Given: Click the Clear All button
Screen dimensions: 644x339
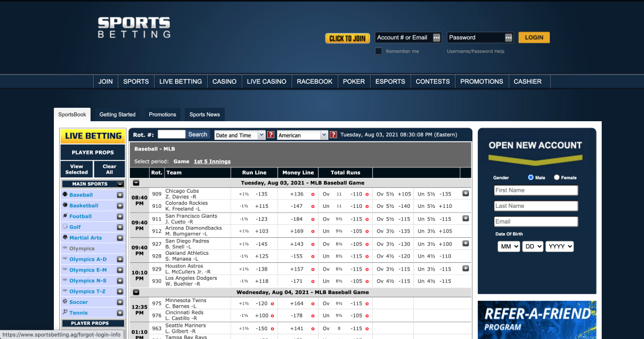Looking at the screenshot, I should coord(109,169).
